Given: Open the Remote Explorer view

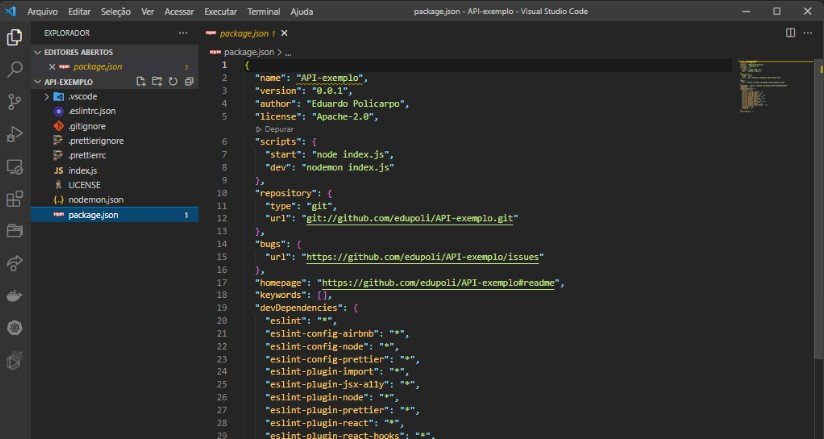Looking at the screenshot, I should (15, 167).
